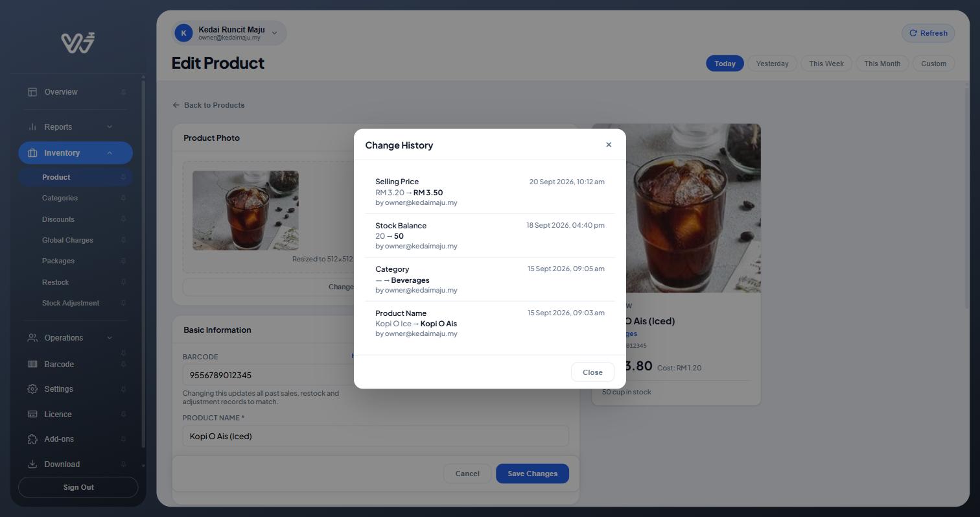
Task: Open the Kedai Runcit Maju account dropdown
Action: pyautogui.click(x=229, y=33)
